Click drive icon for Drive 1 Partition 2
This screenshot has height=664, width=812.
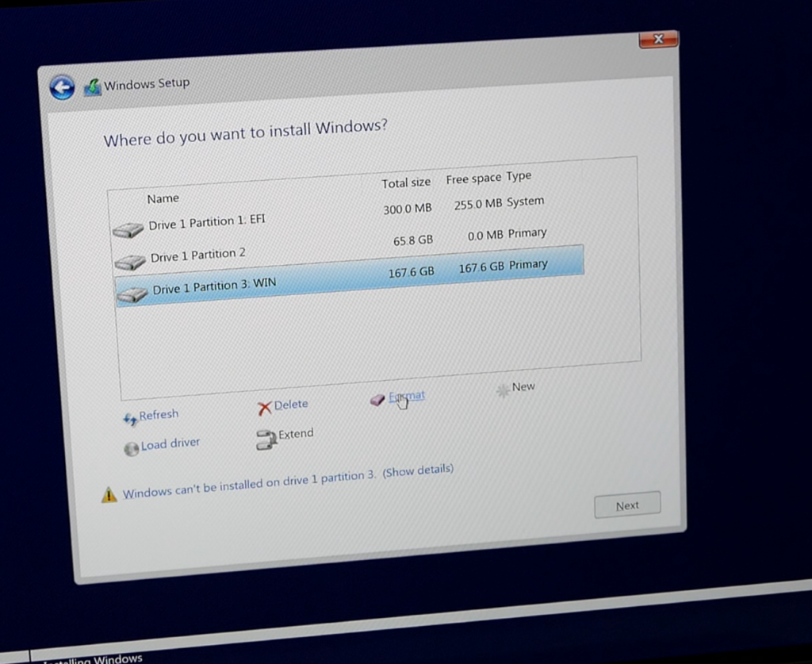tap(130, 262)
